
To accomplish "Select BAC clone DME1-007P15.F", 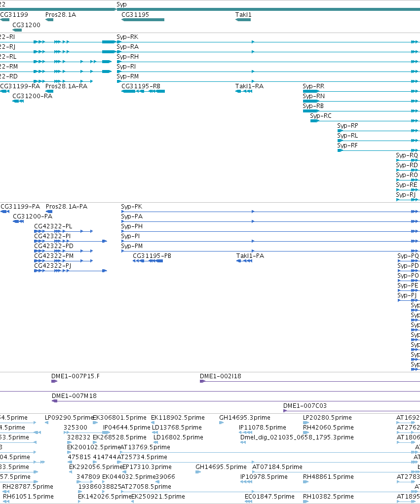I will (x=75, y=376).
